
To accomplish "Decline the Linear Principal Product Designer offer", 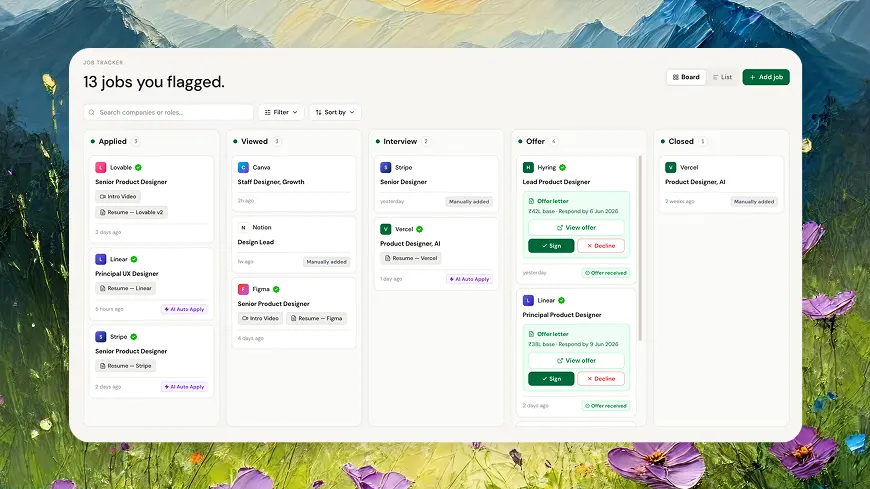I will 601,379.
